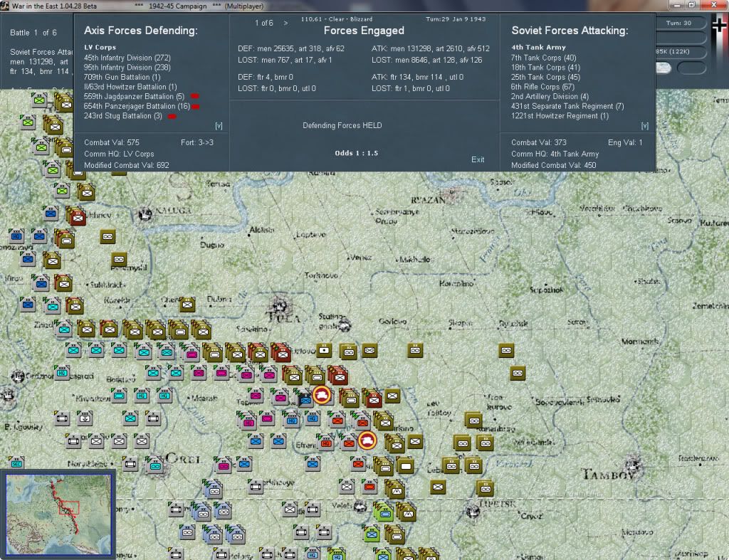Open 25th Tank Corps (45) entry
The width and height of the screenshot is (729, 560).
545,77
